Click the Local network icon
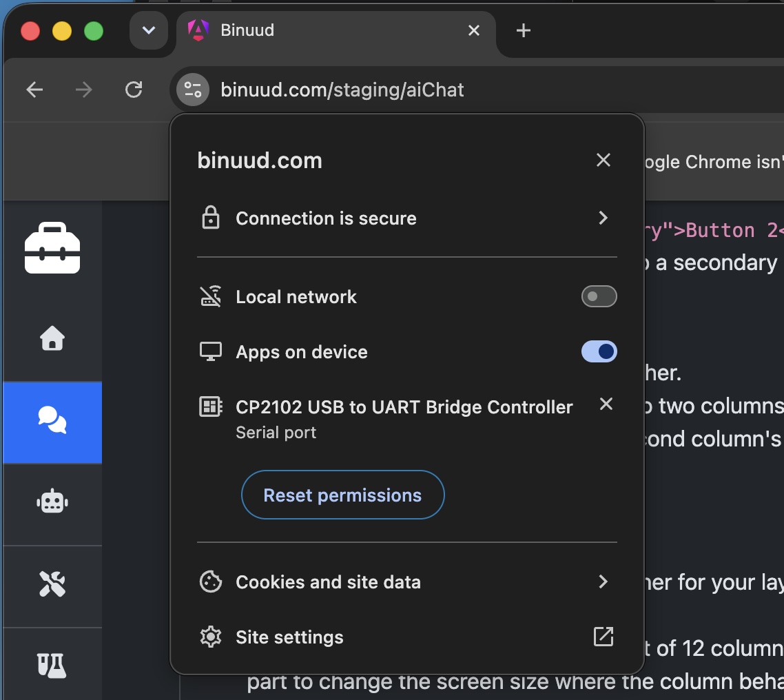This screenshot has width=784, height=700. (211, 296)
